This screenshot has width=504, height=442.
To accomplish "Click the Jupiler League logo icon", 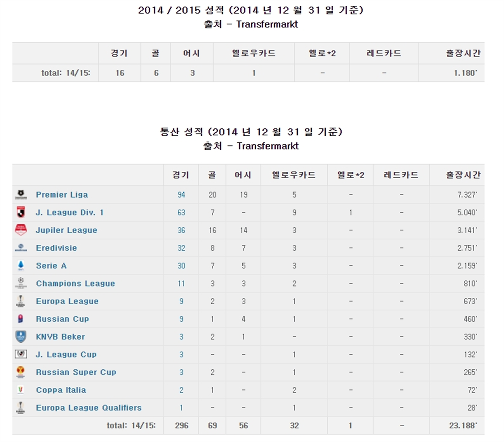I will pos(21,230).
